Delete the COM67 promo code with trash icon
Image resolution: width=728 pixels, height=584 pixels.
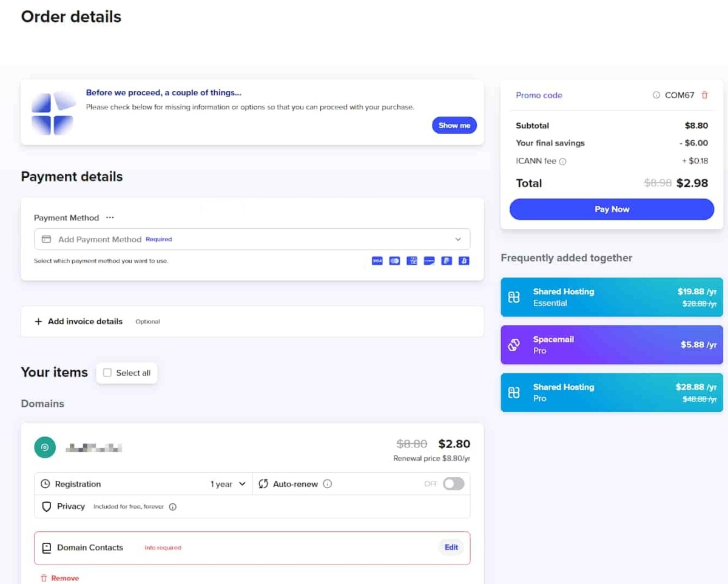tap(704, 95)
